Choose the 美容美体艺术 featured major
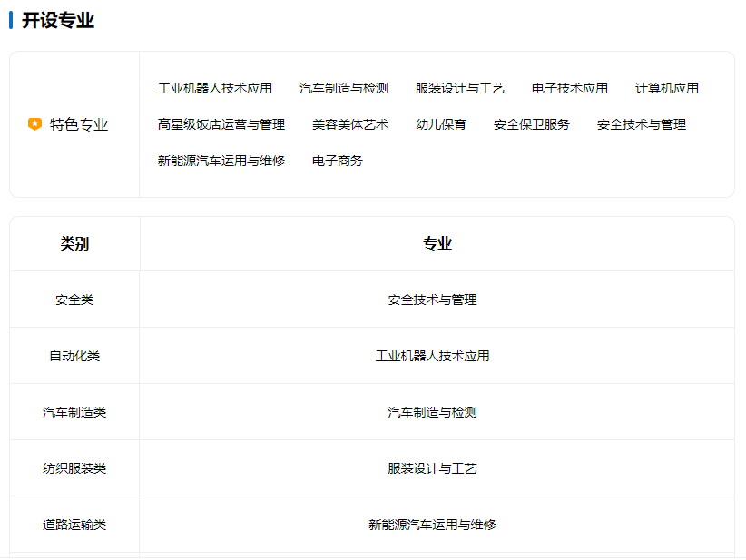The height and width of the screenshot is (560, 746). pyautogui.click(x=350, y=124)
